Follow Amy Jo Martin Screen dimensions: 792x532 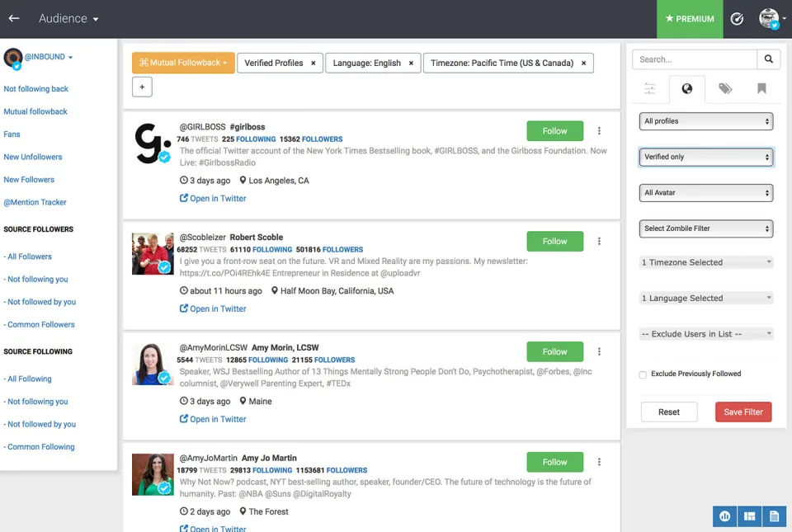(x=554, y=462)
